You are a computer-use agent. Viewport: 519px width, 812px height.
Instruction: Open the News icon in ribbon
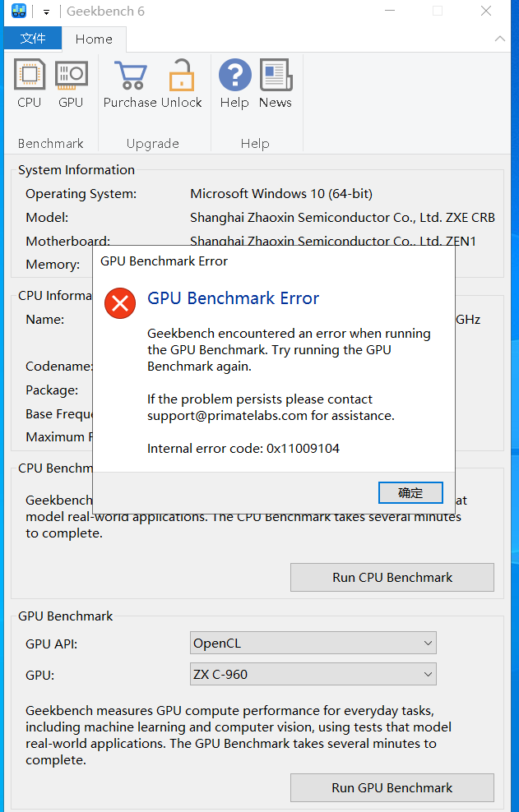click(276, 76)
